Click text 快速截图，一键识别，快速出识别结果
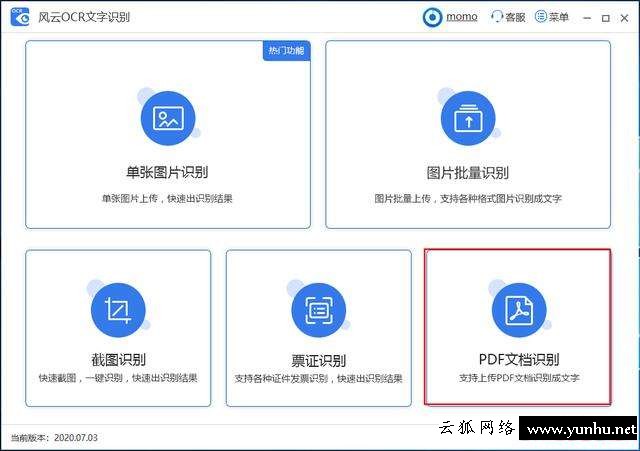Screen dimensions: 640x451 118,378
